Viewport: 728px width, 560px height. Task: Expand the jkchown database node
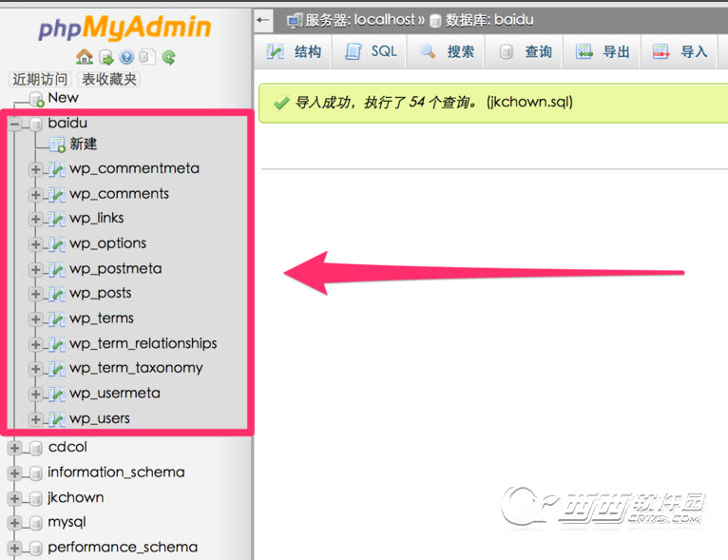tap(15, 498)
